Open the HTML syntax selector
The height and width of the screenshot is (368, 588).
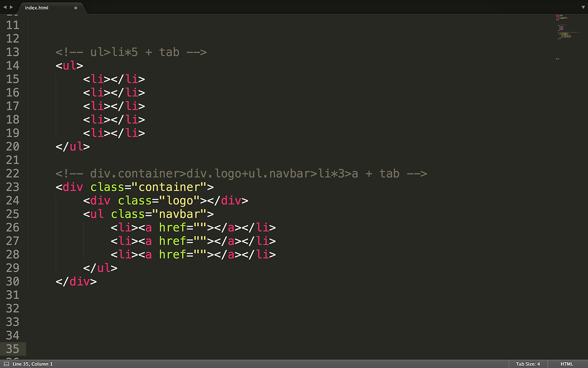[x=566, y=364]
